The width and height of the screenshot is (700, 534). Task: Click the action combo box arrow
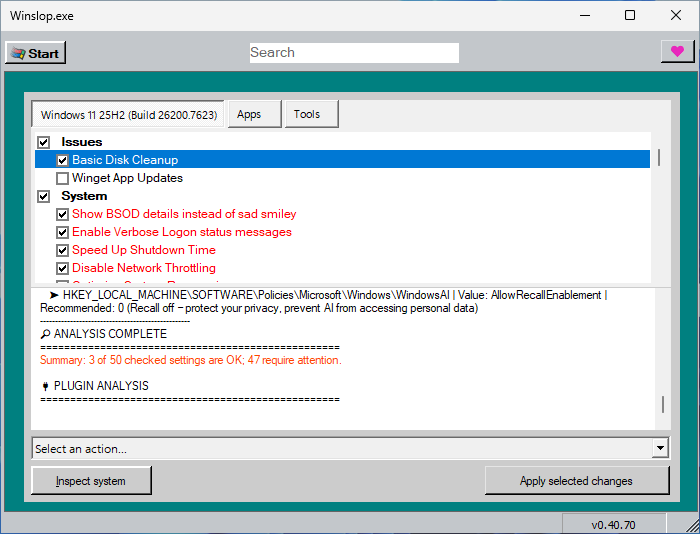[660, 449]
